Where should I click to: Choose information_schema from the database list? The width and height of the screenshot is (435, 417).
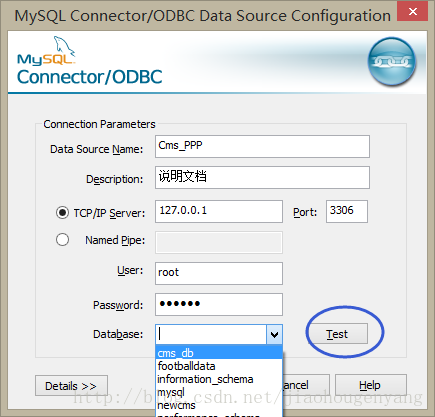pos(219,379)
